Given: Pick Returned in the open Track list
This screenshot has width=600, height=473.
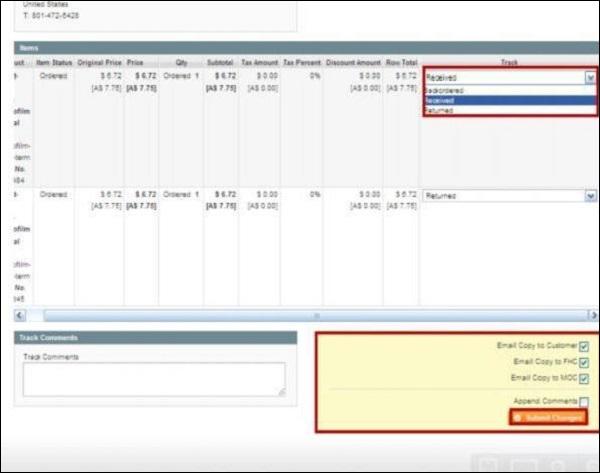Looking at the screenshot, I should tap(510, 111).
